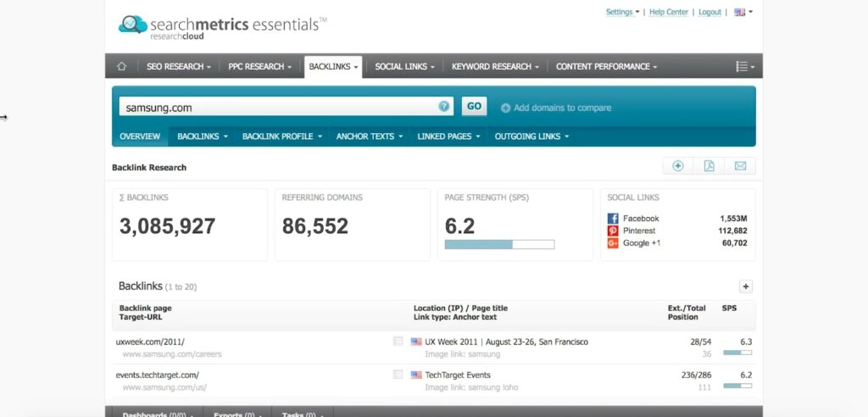Open the list view menu icon
The height and width of the screenshot is (417, 868).
(x=744, y=66)
